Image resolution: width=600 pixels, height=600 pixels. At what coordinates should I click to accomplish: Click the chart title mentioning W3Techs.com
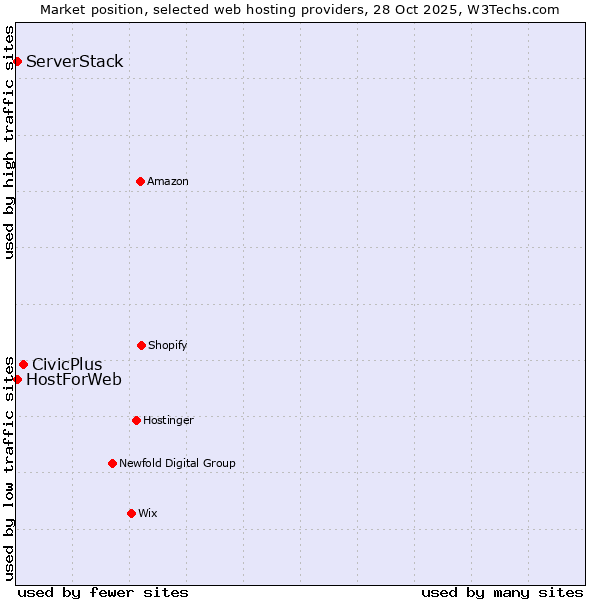pyautogui.click(x=300, y=9)
